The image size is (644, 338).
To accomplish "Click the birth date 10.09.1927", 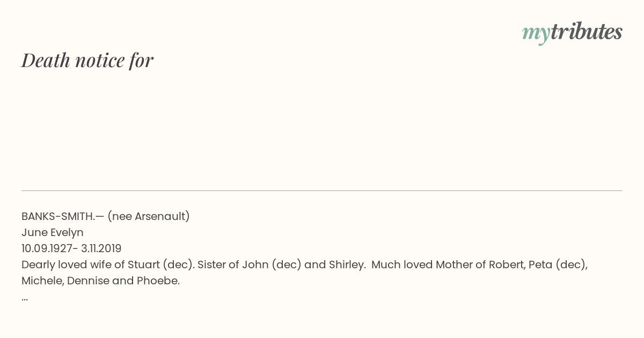I will pos(47,248).
